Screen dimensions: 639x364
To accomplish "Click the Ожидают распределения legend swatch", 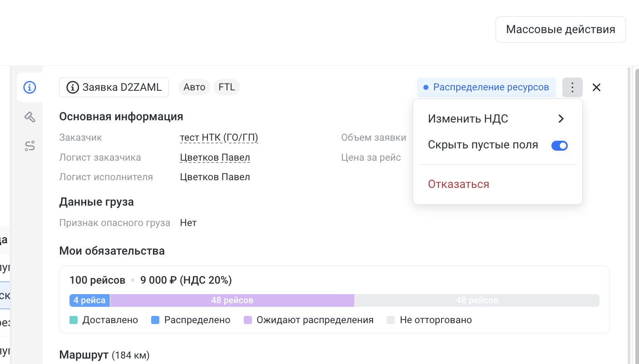I will tap(248, 320).
